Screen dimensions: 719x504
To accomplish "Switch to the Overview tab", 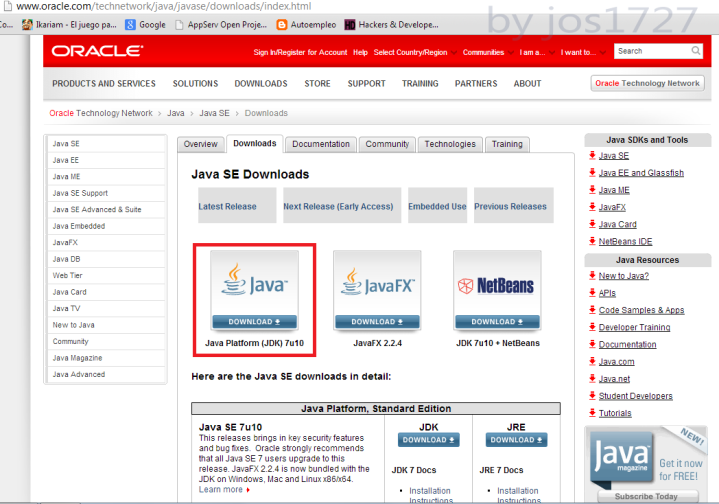I will point(200,144).
